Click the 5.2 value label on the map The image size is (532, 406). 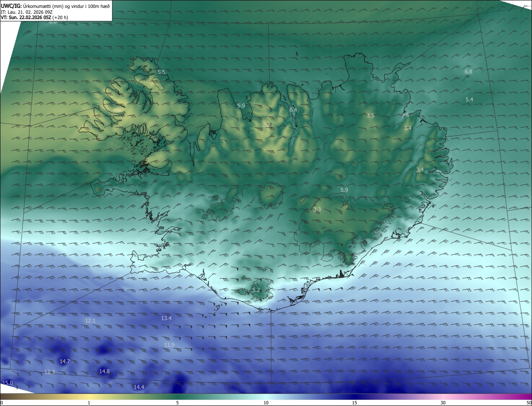click(256, 290)
